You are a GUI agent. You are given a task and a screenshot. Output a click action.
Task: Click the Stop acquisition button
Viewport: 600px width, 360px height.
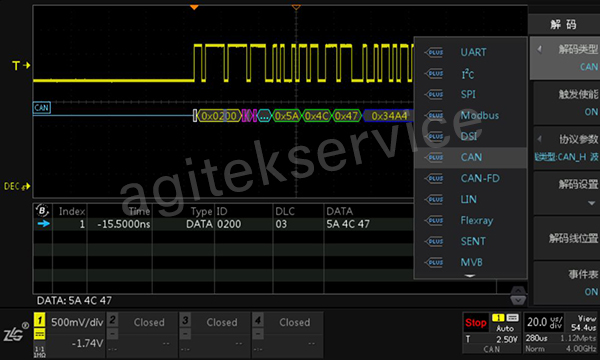point(476,323)
